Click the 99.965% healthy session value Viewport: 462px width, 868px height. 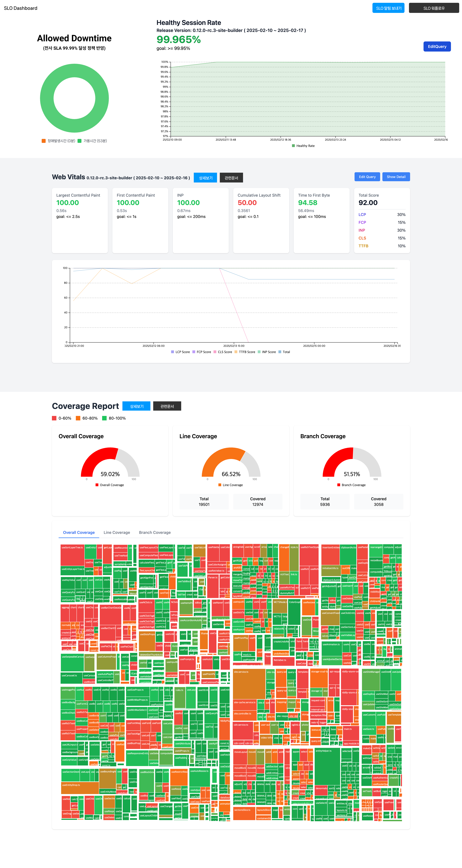click(x=179, y=39)
